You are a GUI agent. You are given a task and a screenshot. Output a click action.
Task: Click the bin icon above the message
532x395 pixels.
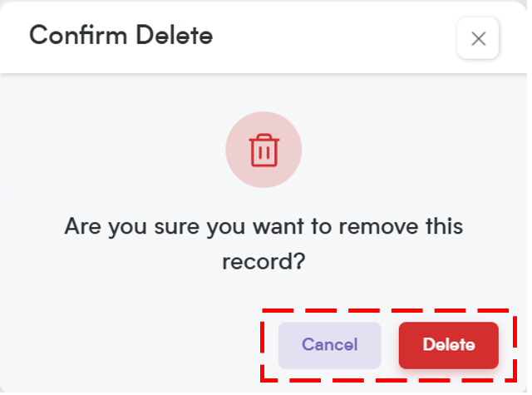pyautogui.click(x=264, y=151)
